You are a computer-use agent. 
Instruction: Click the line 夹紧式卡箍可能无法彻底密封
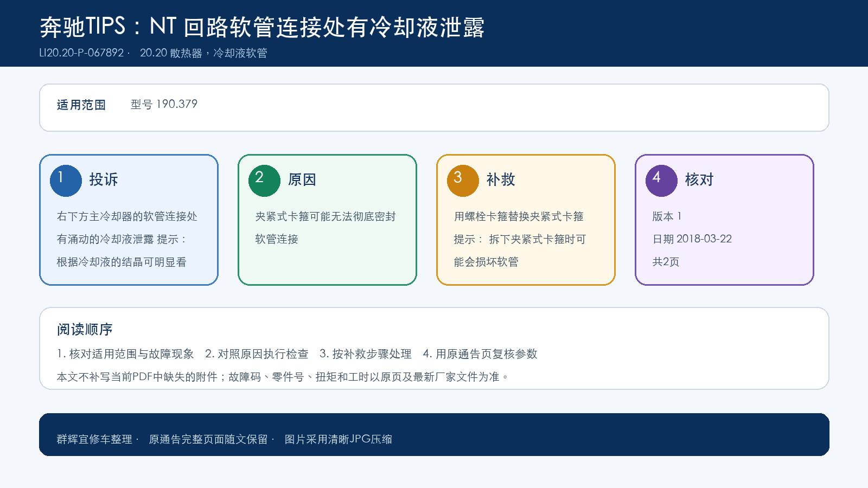325,216
